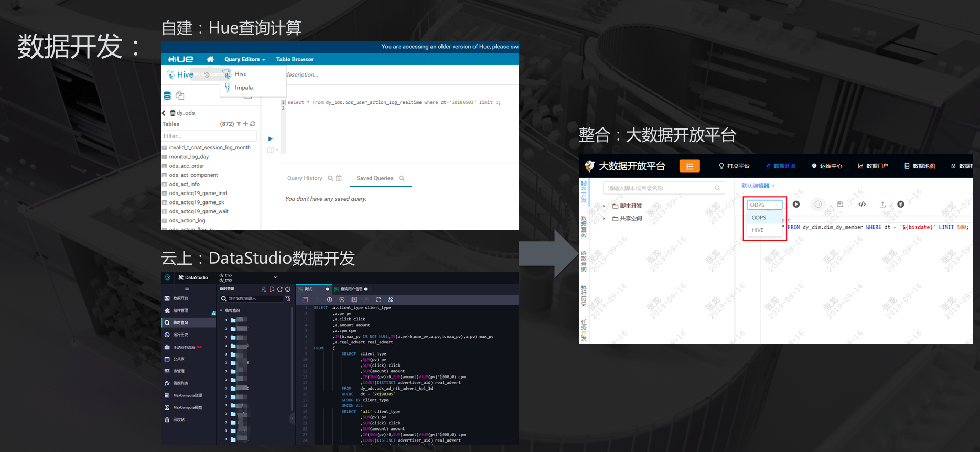Image resolution: width=980 pixels, height=452 pixels.
Task: Clear Query History calendar icon
Action: coord(339,178)
